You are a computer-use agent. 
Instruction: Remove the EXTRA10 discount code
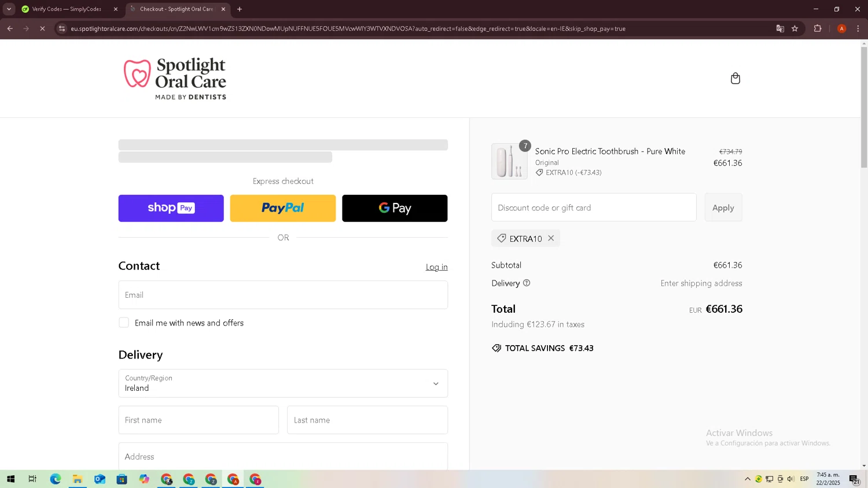551,238
